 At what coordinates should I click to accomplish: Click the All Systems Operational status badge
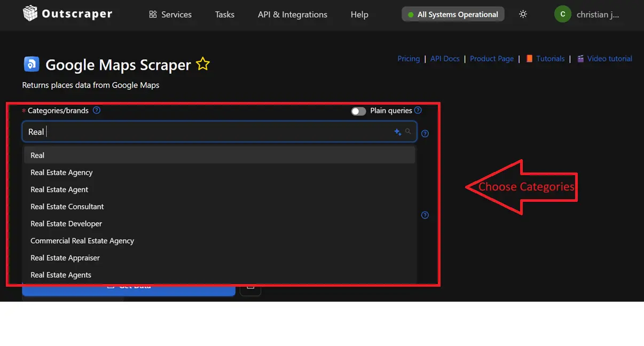[x=453, y=14]
